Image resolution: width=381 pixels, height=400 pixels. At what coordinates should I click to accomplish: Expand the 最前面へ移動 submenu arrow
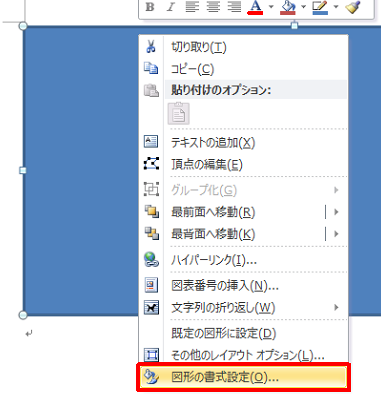click(336, 212)
